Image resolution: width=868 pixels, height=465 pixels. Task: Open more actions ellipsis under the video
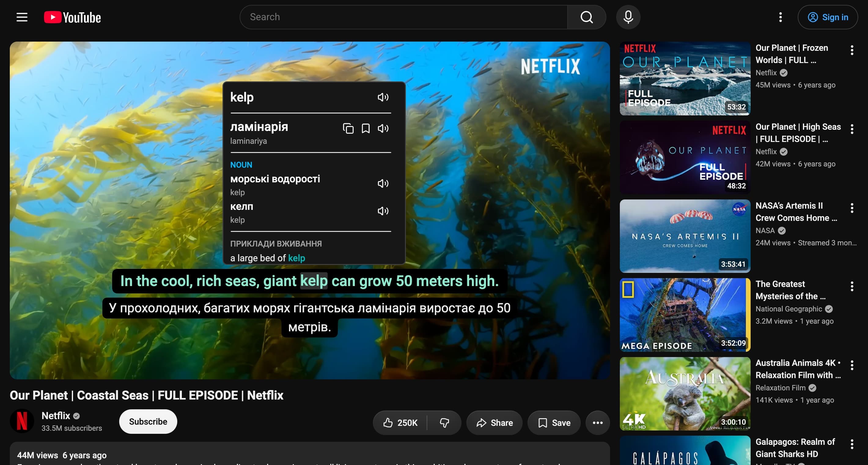598,422
